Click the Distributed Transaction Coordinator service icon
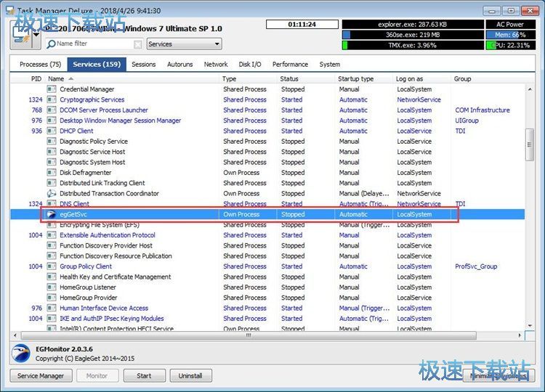 tap(51, 194)
